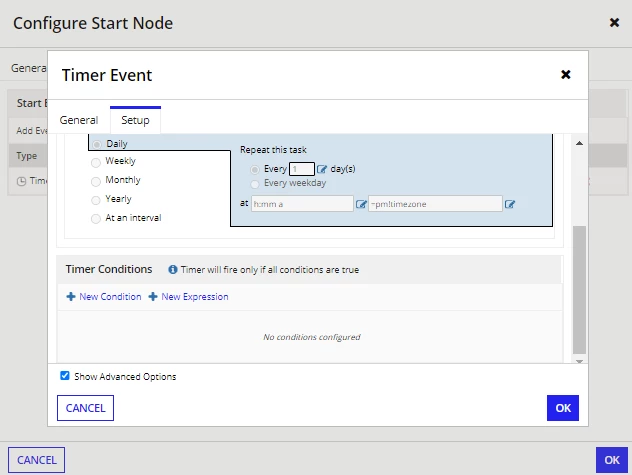This screenshot has height=475, width=632.
Task: Open expression editor for timezone field
Action: pos(510,204)
